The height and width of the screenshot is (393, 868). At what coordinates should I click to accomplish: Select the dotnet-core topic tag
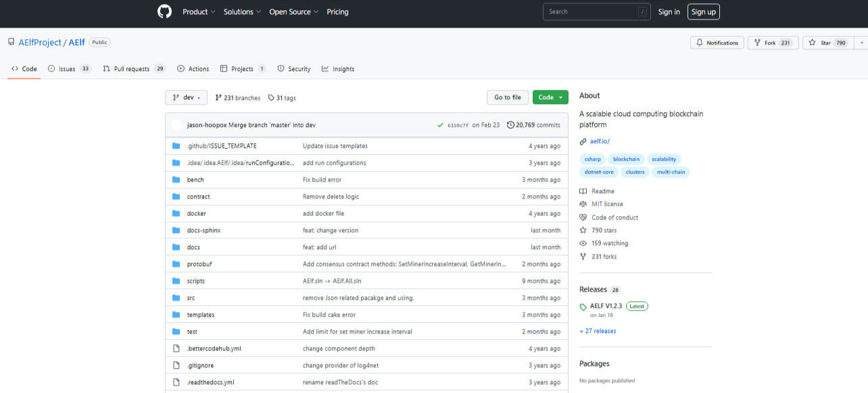599,172
